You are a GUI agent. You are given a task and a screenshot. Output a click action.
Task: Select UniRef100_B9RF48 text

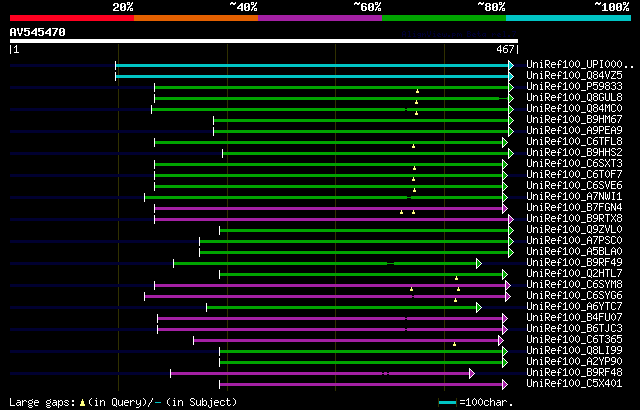pyautogui.click(x=574, y=373)
